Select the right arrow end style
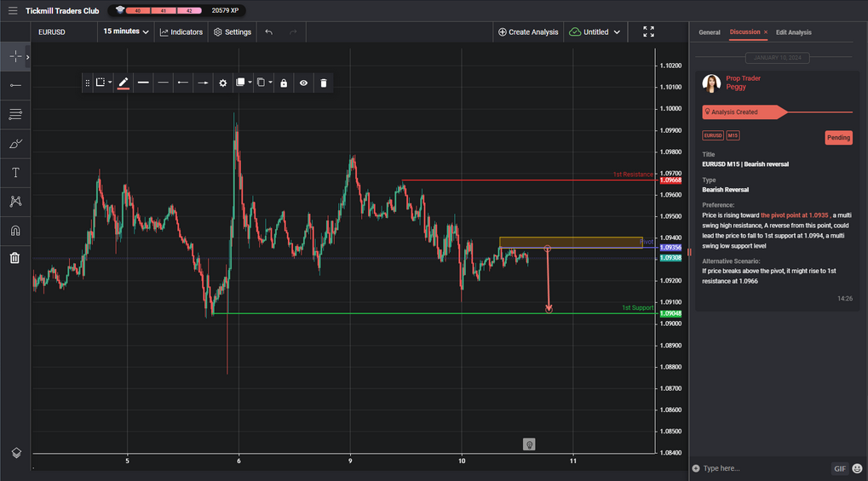This screenshot has height=481, width=868. pos(203,83)
